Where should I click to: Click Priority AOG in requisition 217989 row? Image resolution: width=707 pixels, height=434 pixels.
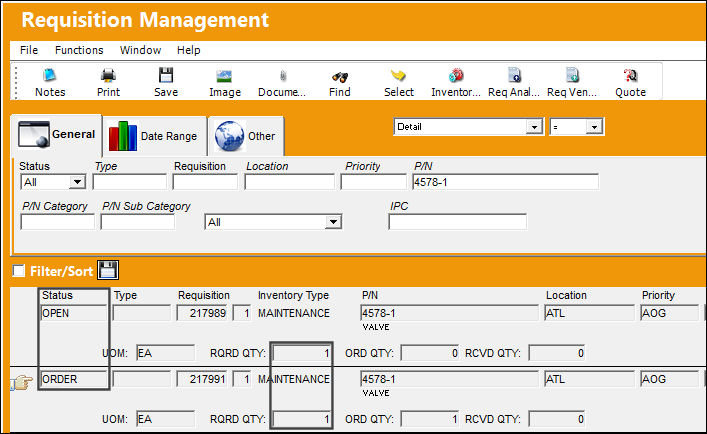[670, 313]
